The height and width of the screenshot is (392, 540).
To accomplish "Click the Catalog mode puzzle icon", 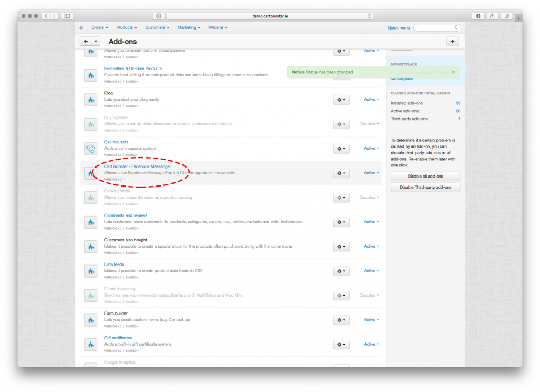I will tap(91, 198).
